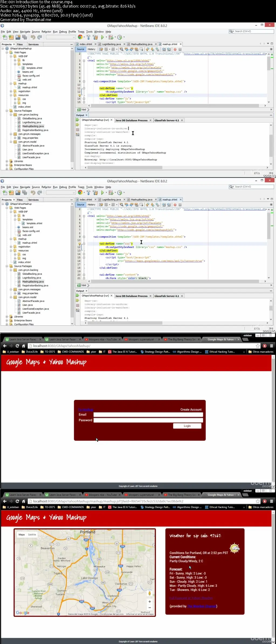This screenshot has width=276, height=644.
Task: Click Clean and Build icon in top NetBeans toolbar
Action: tap(95, 37)
